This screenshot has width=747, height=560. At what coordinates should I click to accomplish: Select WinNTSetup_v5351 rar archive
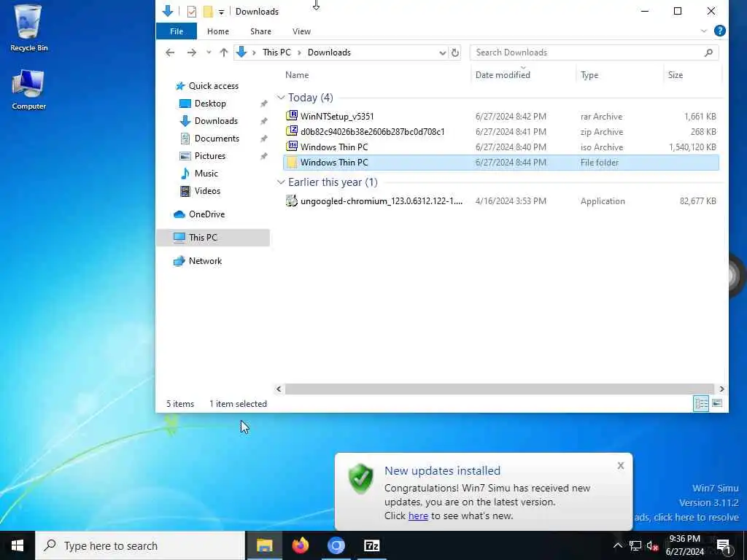click(500, 116)
